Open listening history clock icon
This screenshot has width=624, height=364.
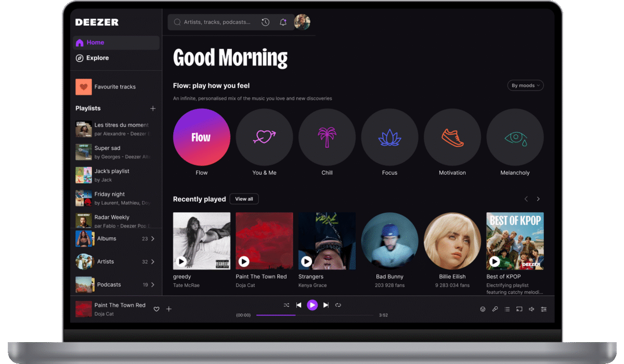pos(265,22)
